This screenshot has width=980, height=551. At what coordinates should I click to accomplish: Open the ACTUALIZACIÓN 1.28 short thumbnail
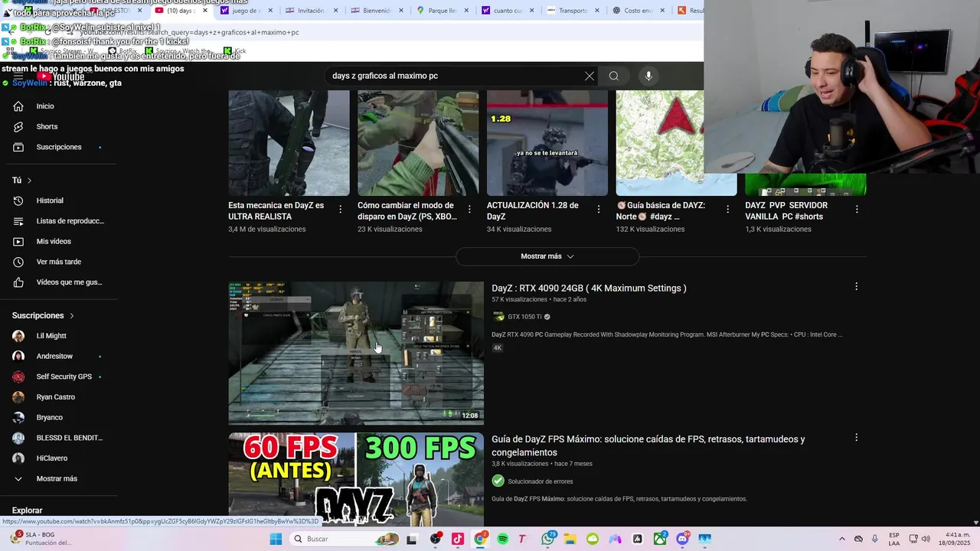click(x=547, y=143)
